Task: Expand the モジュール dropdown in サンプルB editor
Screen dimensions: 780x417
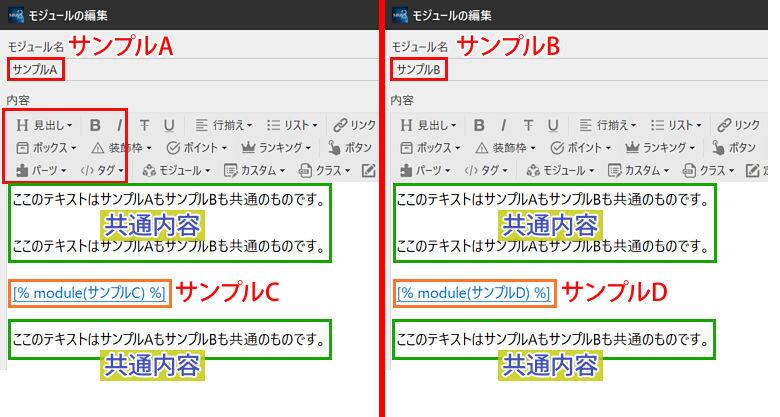Action: pos(558,170)
